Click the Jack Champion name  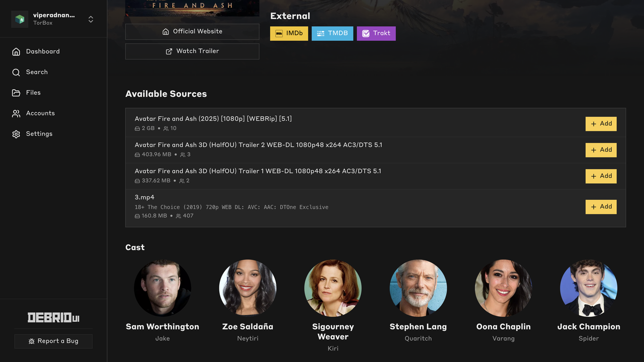pos(589,327)
